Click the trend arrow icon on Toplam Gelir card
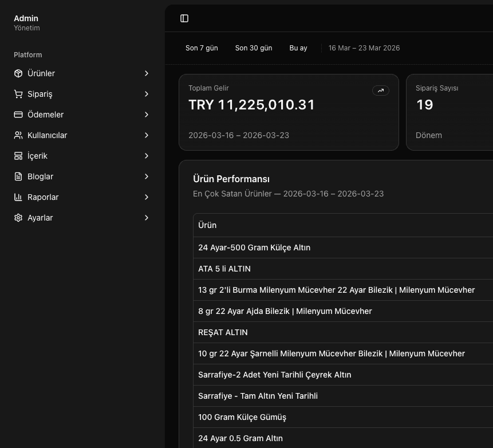This screenshot has width=493, height=448. [380, 91]
